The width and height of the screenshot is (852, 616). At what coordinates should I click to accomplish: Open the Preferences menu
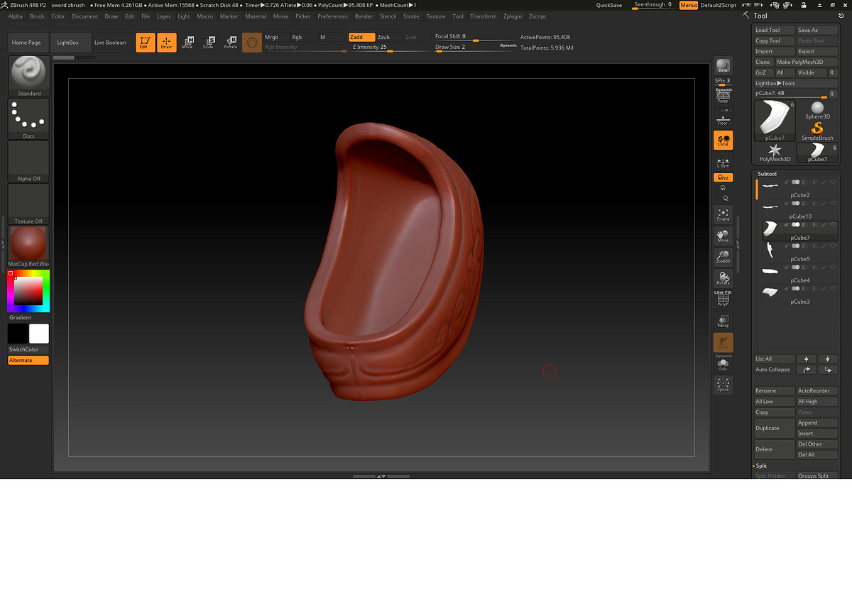tap(332, 16)
